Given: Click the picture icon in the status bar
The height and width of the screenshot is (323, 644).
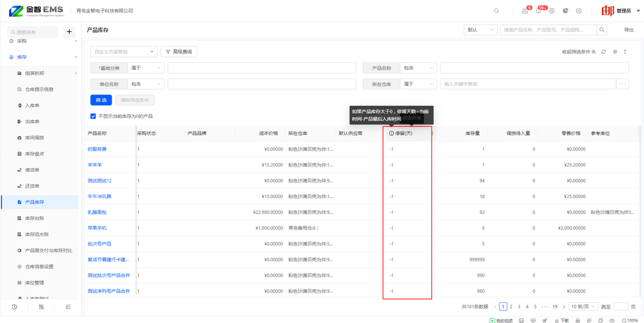Looking at the screenshot, I should click(522, 320).
